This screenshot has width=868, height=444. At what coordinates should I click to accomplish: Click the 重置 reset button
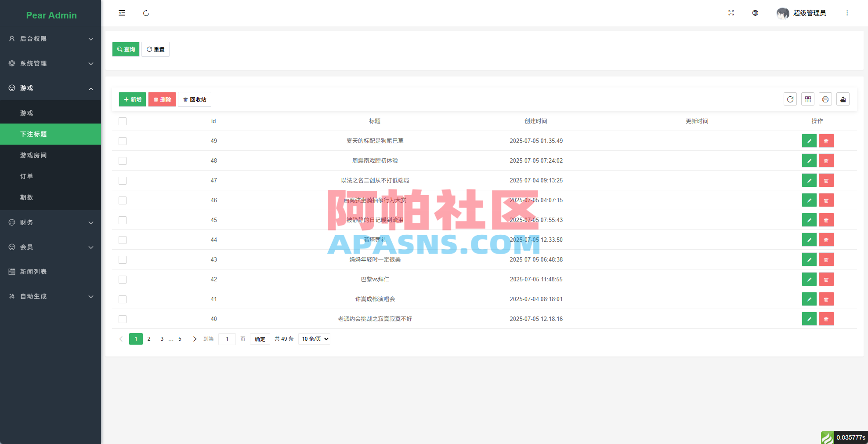[x=156, y=49]
